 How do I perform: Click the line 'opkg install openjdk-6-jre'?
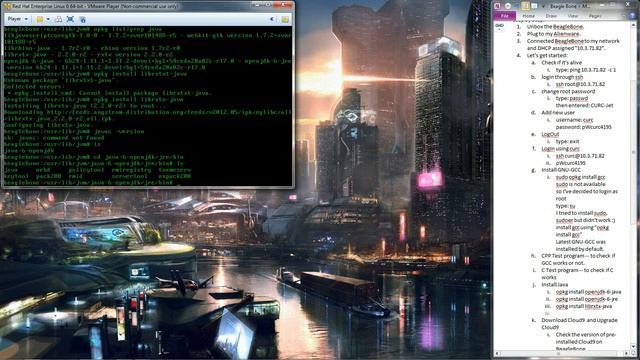click(x=587, y=299)
